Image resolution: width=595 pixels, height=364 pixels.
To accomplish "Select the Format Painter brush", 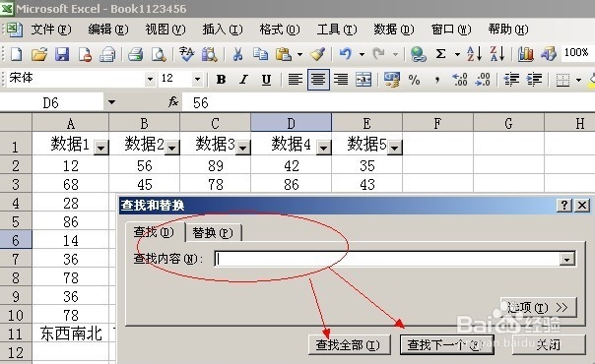I will tap(317, 54).
